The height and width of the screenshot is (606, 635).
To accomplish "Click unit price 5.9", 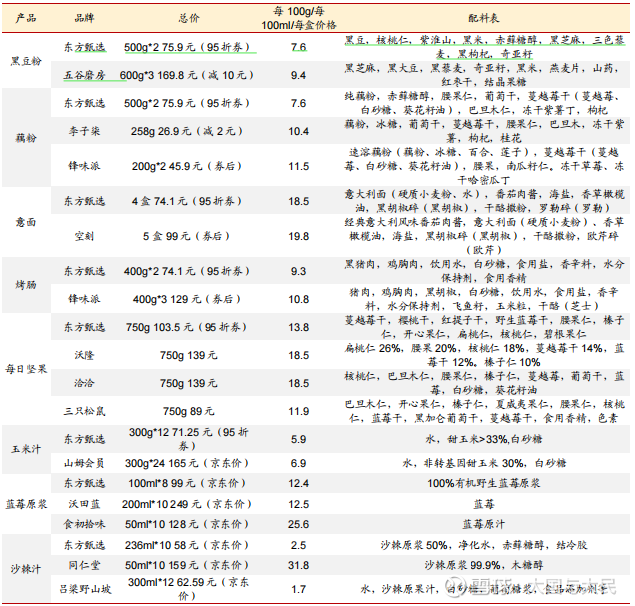I will click(x=298, y=439).
